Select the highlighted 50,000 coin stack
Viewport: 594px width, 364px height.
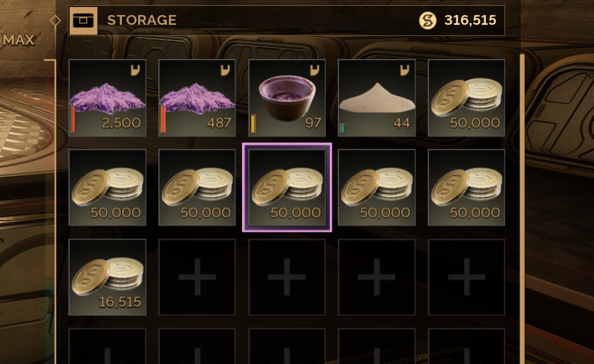[287, 187]
